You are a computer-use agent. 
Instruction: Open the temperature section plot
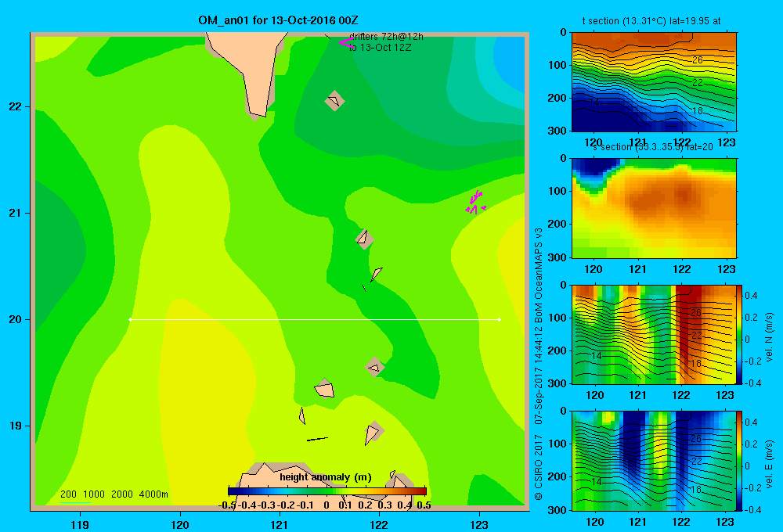click(654, 82)
